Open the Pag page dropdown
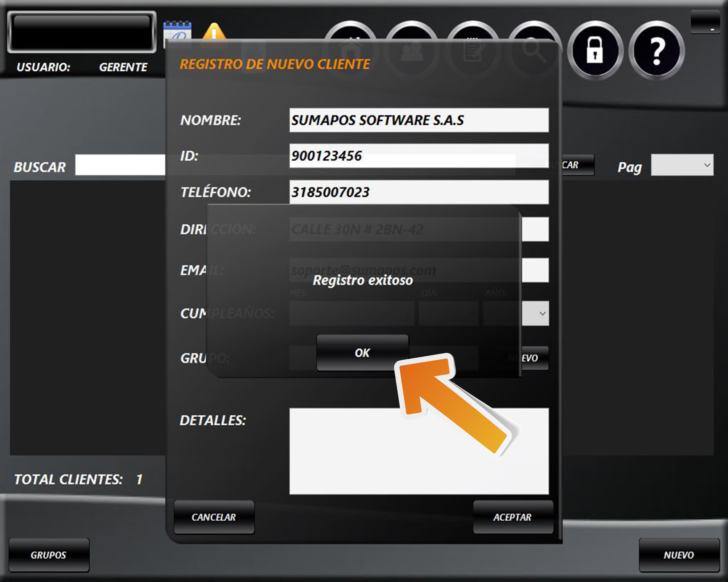The height and width of the screenshot is (582, 728). tap(682, 165)
